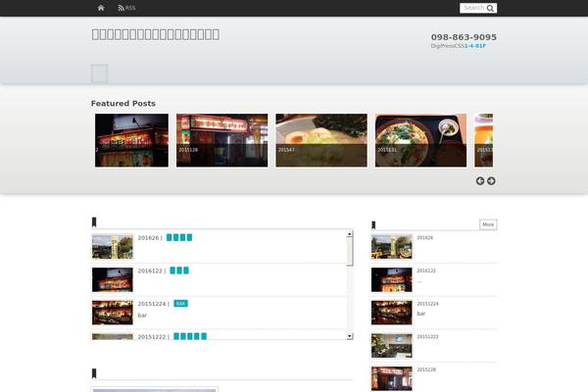Click the phone number 098-863-9095

464,37
